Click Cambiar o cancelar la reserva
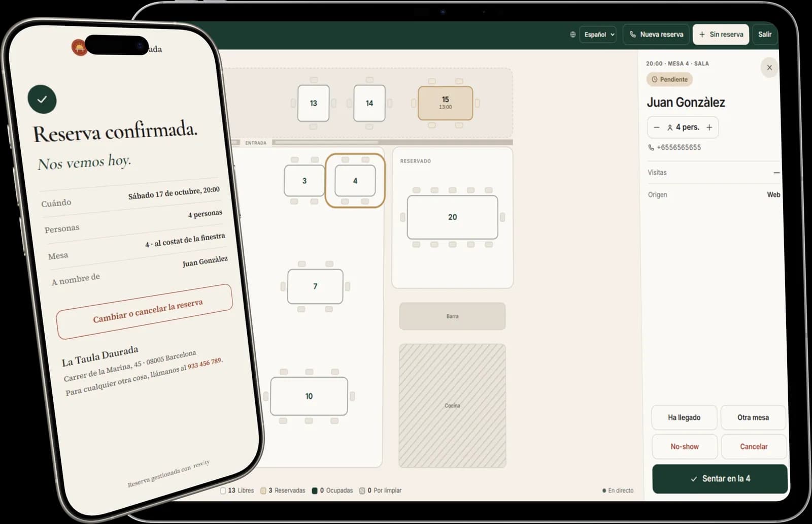Viewport: 812px width, 524px height. 145,311
